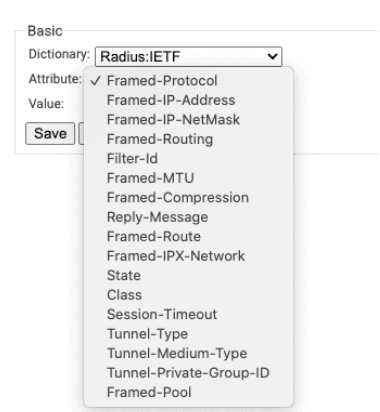Screen dimensions: 380x412
Task: Choose Framed-Pool at list bottom
Action: (x=189, y=392)
